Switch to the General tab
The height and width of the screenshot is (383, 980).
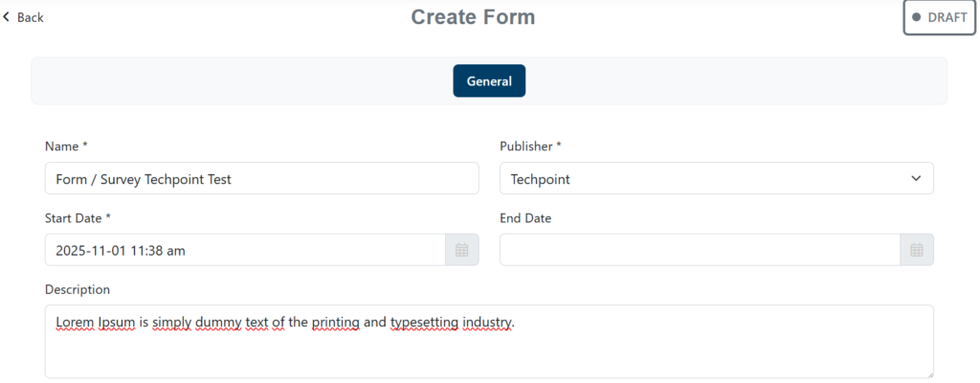coord(489,81)
